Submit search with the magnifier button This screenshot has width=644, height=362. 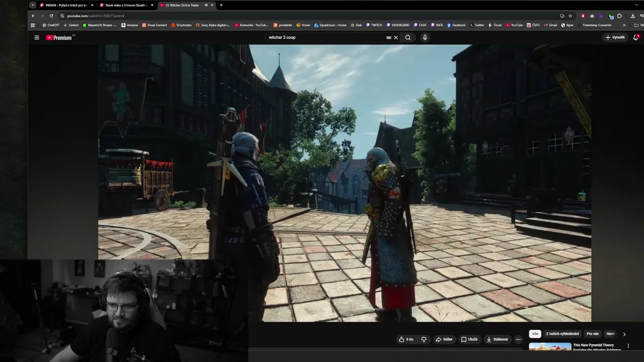[x=408, y=38]
